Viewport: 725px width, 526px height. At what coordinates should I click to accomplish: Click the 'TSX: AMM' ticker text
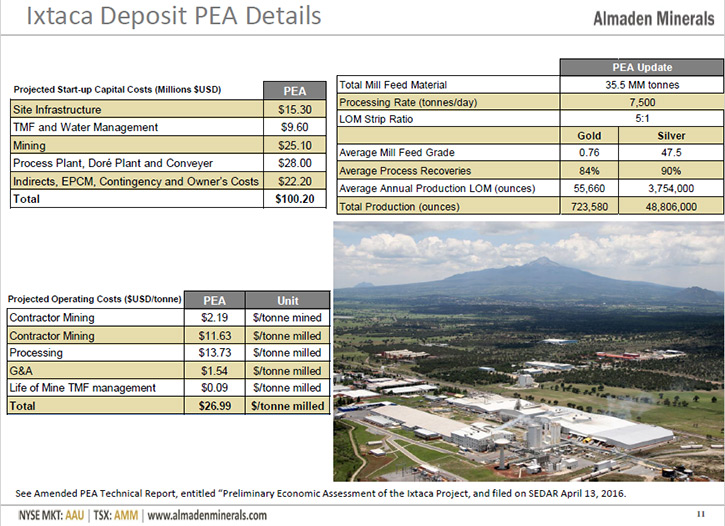(116, 515)
